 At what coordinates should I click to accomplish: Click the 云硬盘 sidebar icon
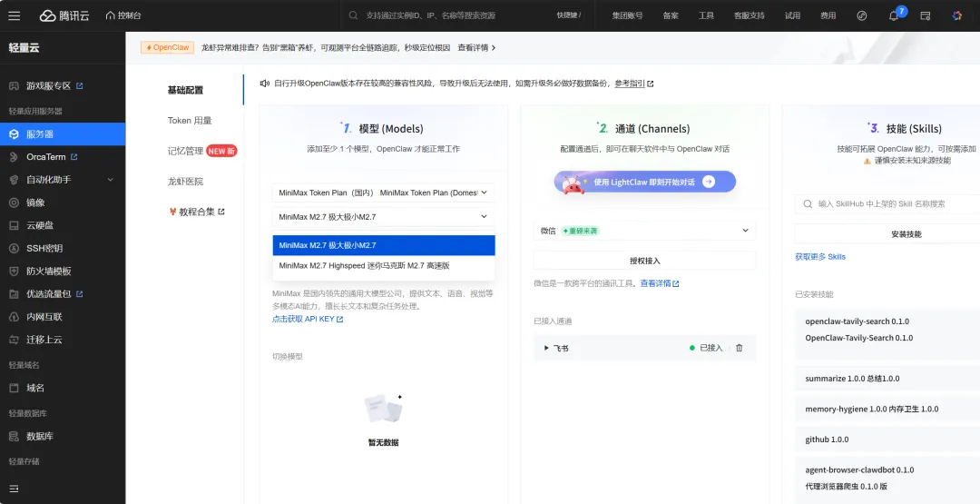[14, 226]
